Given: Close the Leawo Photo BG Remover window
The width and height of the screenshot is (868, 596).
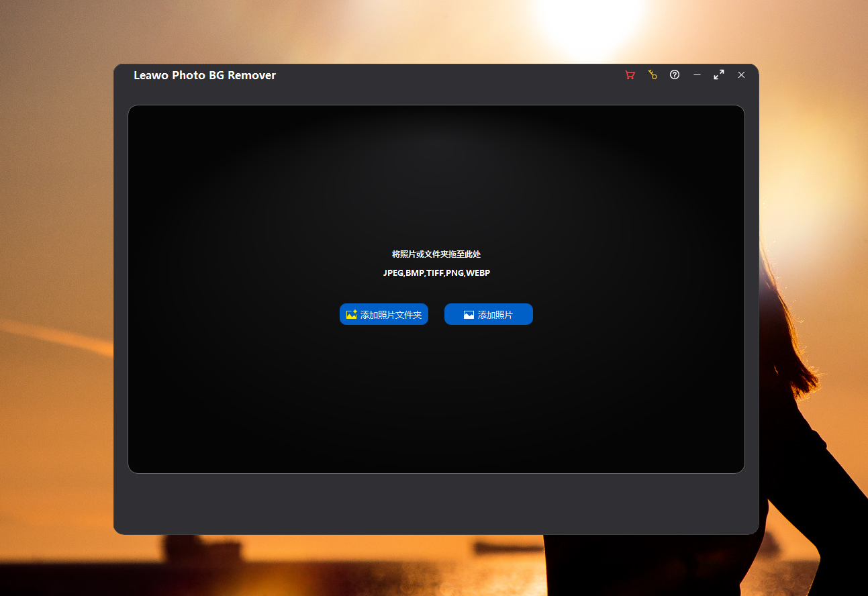Looking at the screenshot, I should (741, 75).
